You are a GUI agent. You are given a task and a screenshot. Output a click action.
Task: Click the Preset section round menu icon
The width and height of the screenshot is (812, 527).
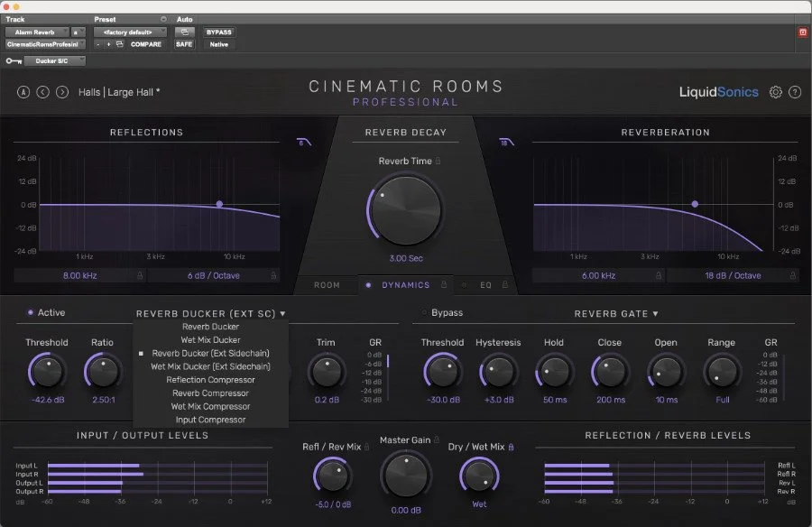(x=163, y=19)
